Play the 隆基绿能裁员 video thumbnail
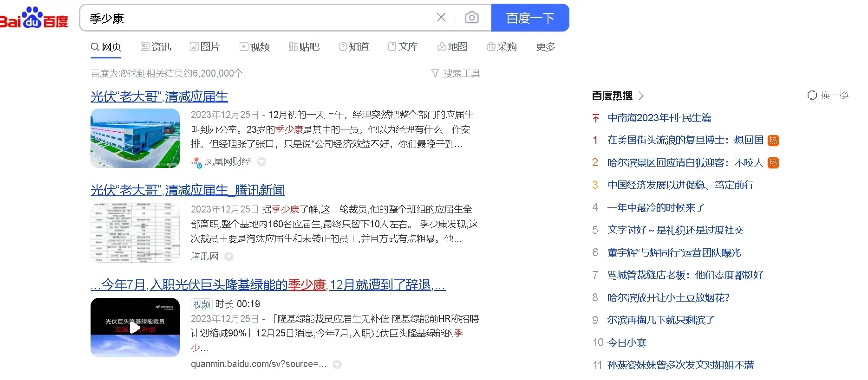 pyautogui.click(x=135, y=328)
